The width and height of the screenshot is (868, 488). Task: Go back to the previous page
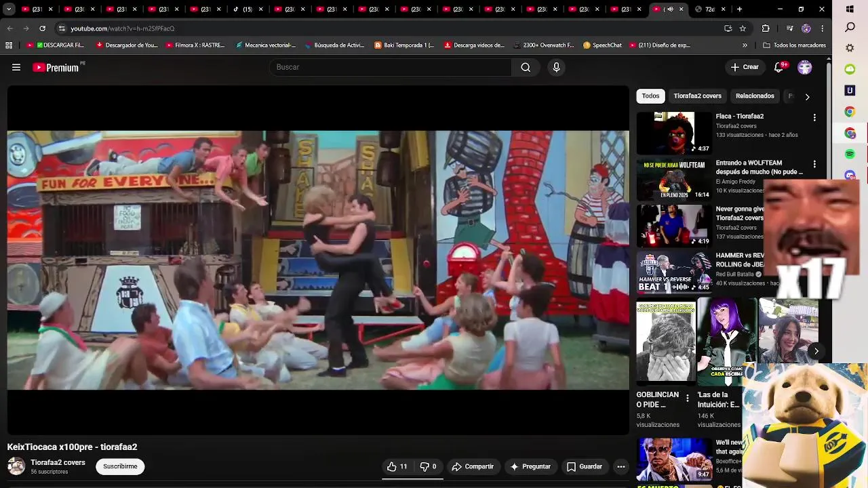click(x=9, y=28)
